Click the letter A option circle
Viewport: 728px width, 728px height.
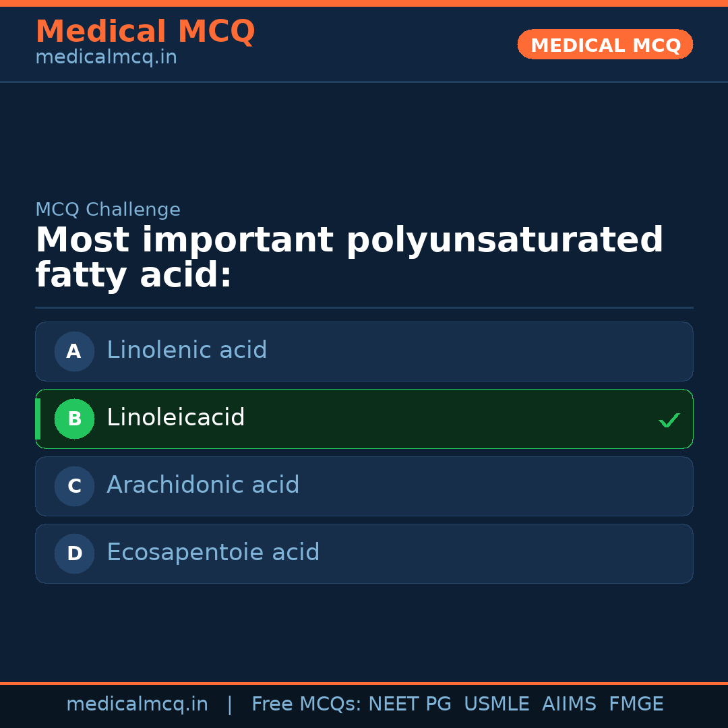(74, 351)
